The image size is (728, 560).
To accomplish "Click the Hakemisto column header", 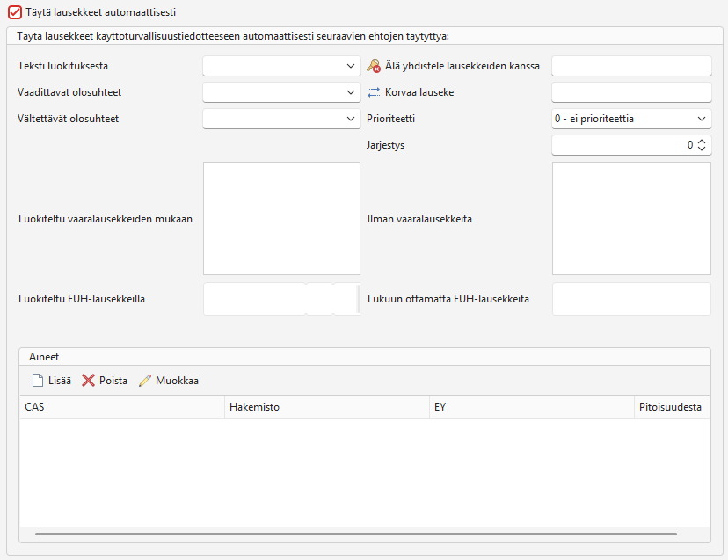I will click(327, 407).
